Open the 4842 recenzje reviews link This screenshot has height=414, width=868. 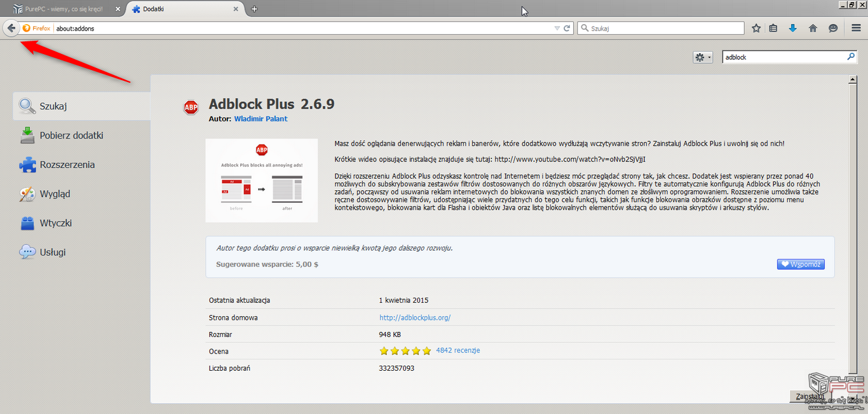tap(458, 350)
